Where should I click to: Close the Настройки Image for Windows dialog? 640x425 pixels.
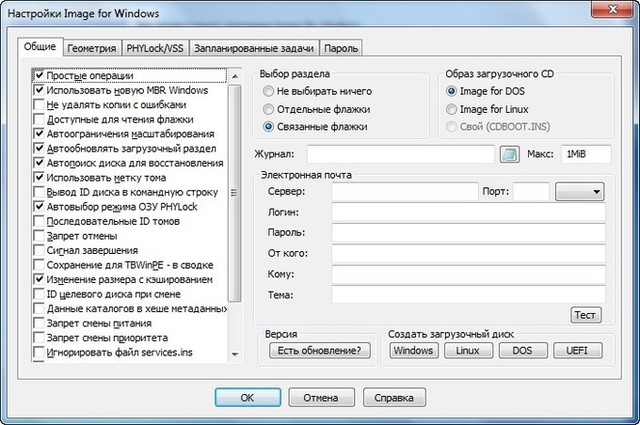tap(612, 9)
